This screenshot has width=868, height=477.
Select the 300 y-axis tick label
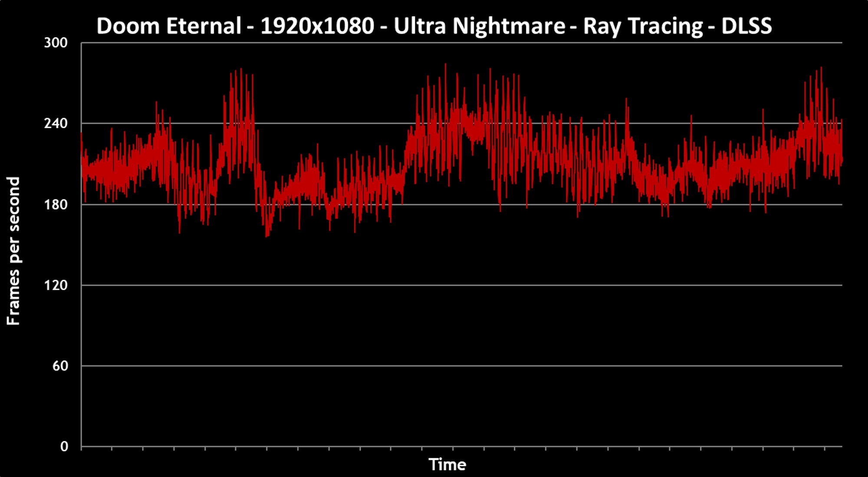tap(56, 43)
